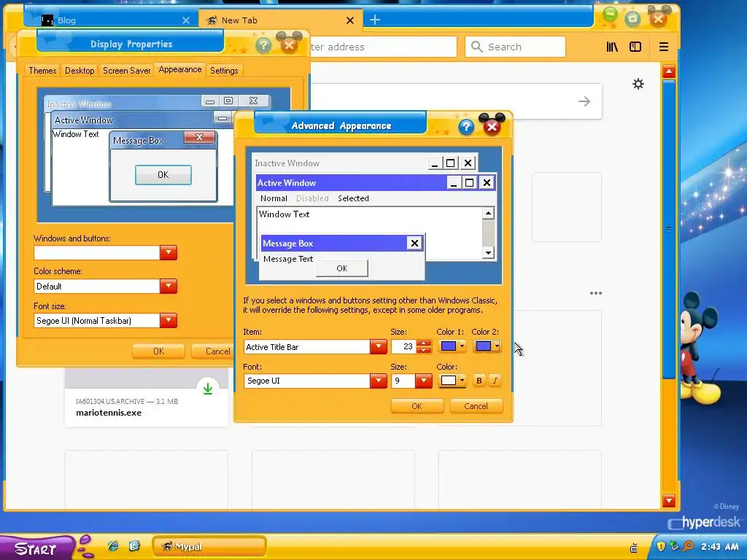Click the browser Search field
Image resolution: width=747 pixels, height=560 pixels.
point(515,47)
